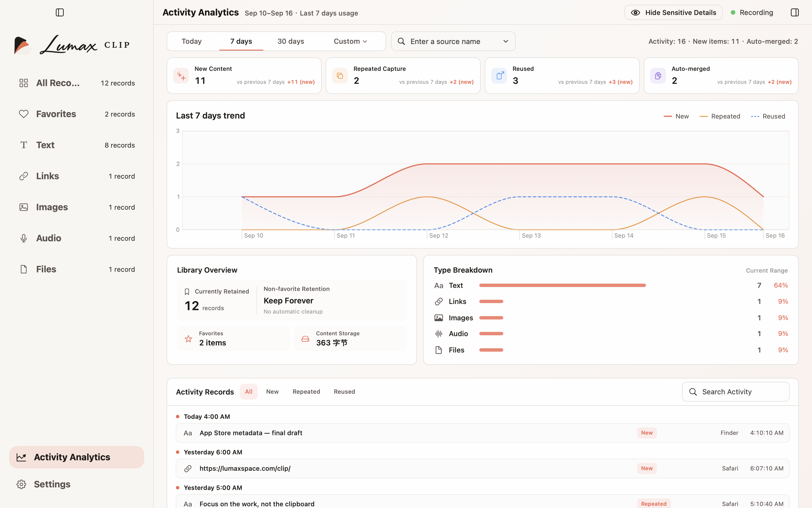
Task: Toggle Hide Sensitive Details
Action: [x=673, y=12]
